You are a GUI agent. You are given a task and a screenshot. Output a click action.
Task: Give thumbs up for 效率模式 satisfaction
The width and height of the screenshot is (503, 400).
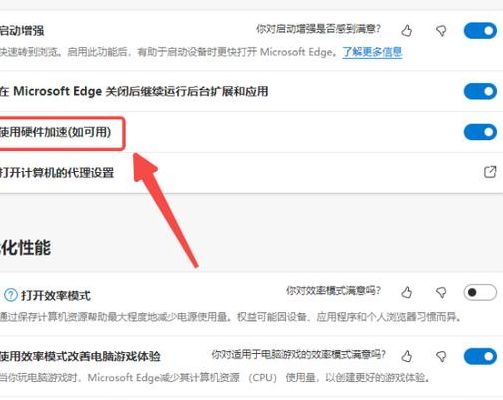point(406,293)
